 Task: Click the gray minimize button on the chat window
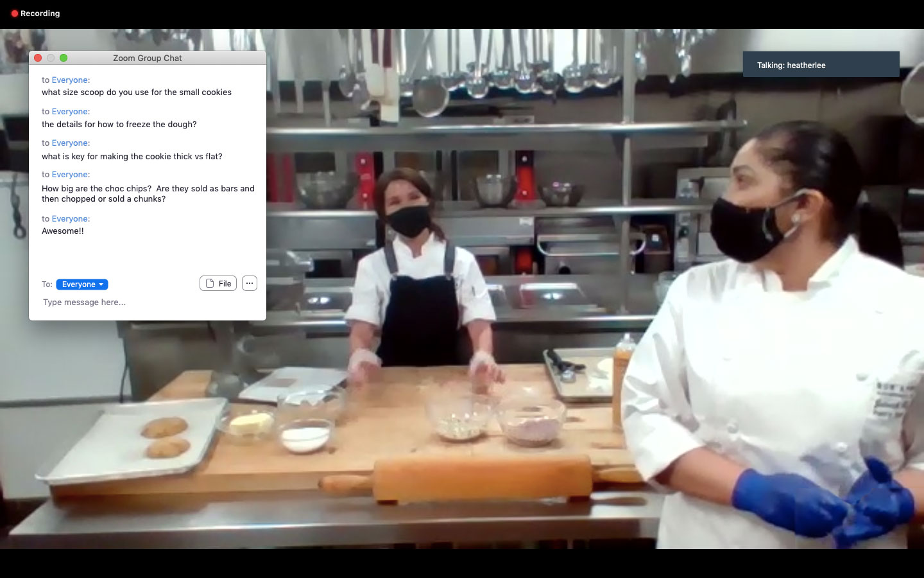51,58
